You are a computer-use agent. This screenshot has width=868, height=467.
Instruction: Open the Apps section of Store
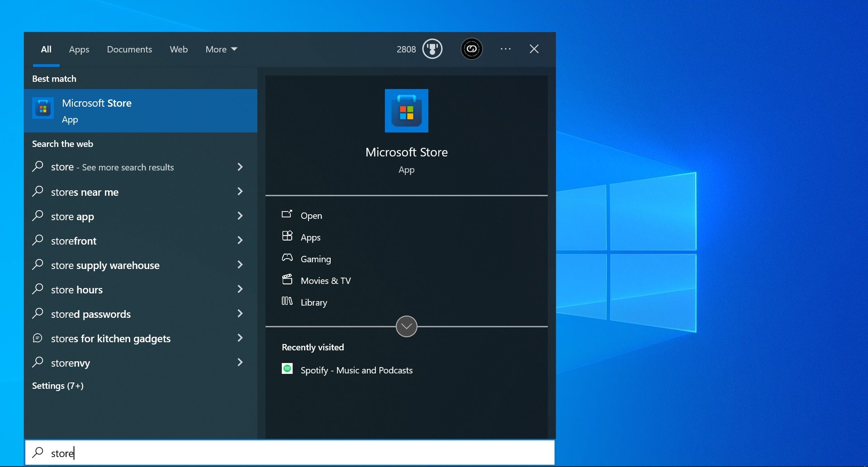point(310,237)
